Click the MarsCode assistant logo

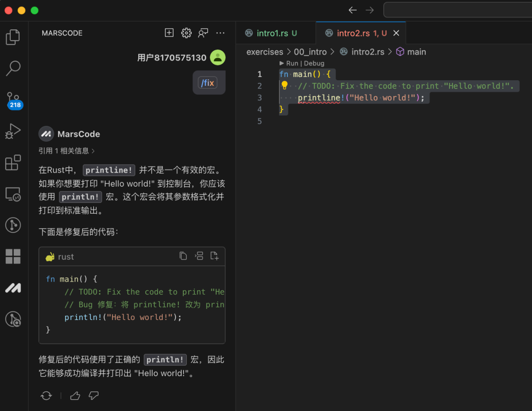(46, 134)
